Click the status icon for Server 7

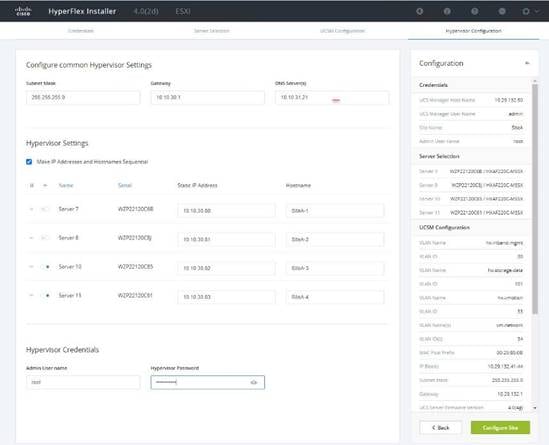[x=45, y=209]
